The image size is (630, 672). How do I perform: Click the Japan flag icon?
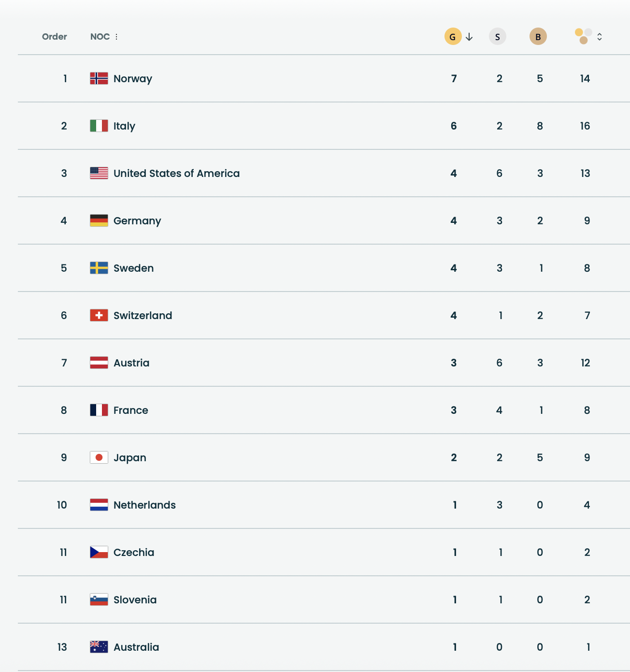(x=99, y=457)
